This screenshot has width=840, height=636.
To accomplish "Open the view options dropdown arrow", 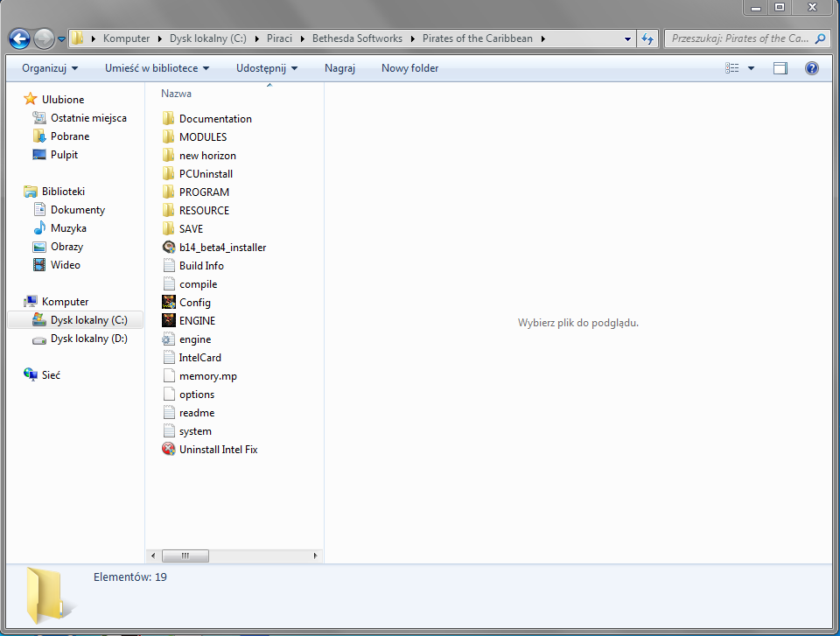I will [751, 68].
